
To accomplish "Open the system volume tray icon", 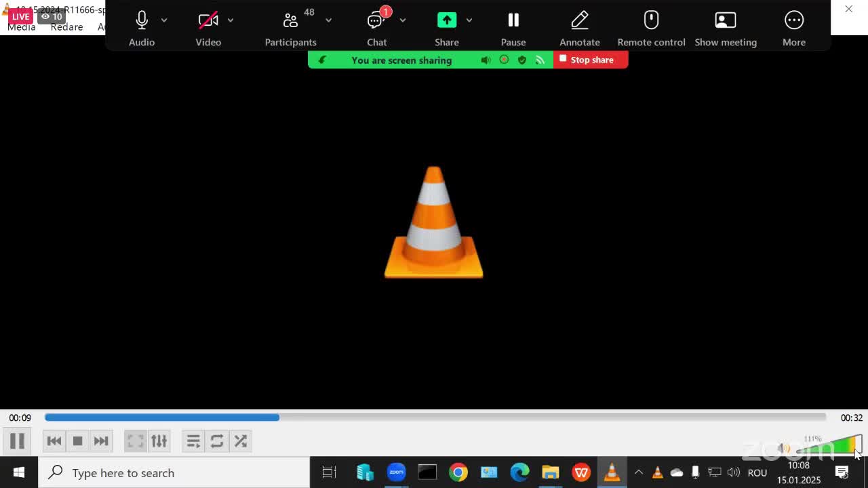I will coord(733,472).
